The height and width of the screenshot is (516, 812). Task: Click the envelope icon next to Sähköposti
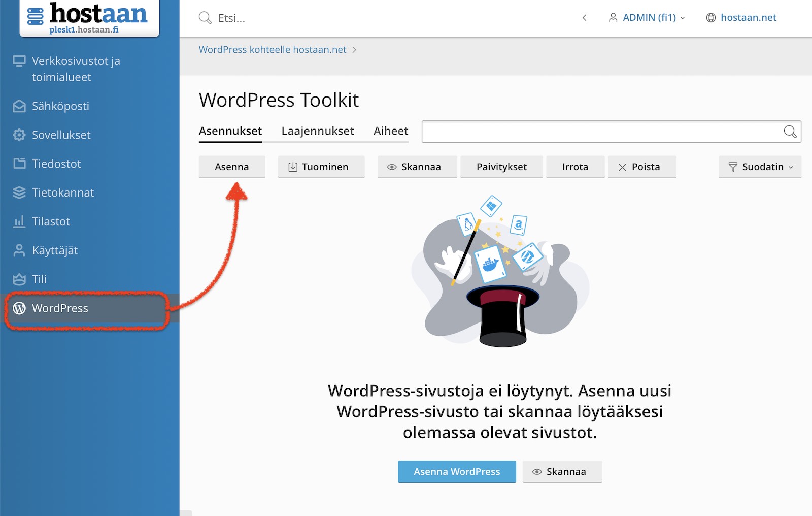tap(19, 106)
